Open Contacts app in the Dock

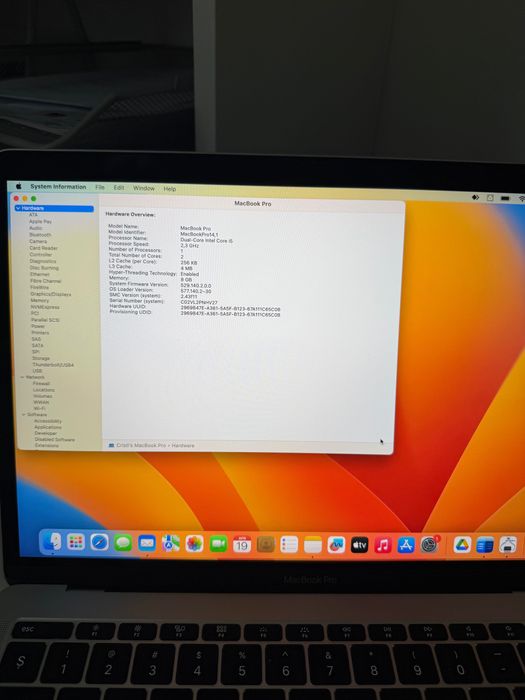pyautogui.click(x=266, y=544)
